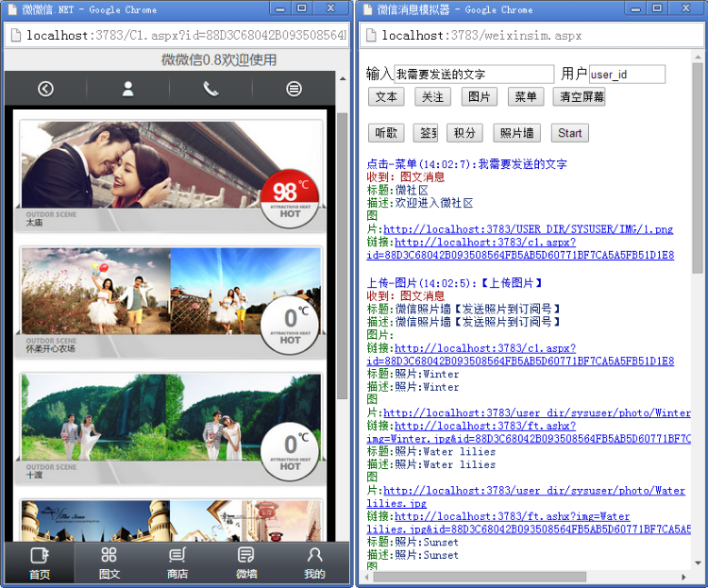Click the page icon in the 微微信.NET address bar
This screenshot has width=708, height=588.
(x=16, y=35)
